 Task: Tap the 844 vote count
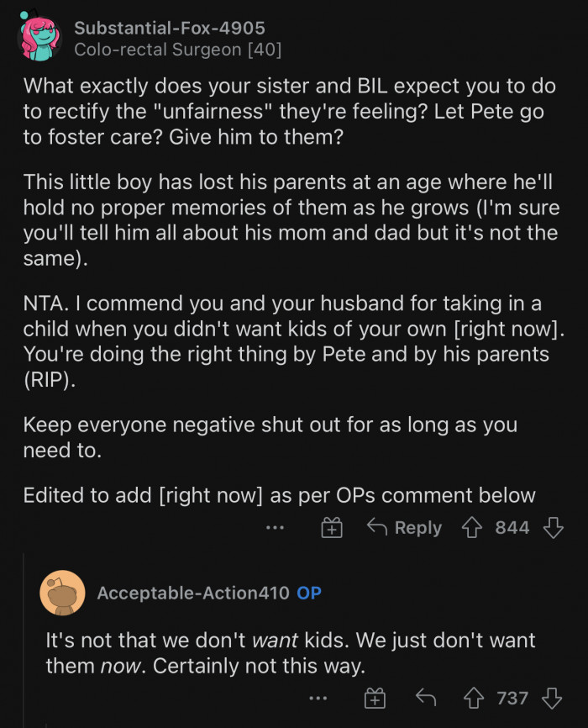point(512,528)
